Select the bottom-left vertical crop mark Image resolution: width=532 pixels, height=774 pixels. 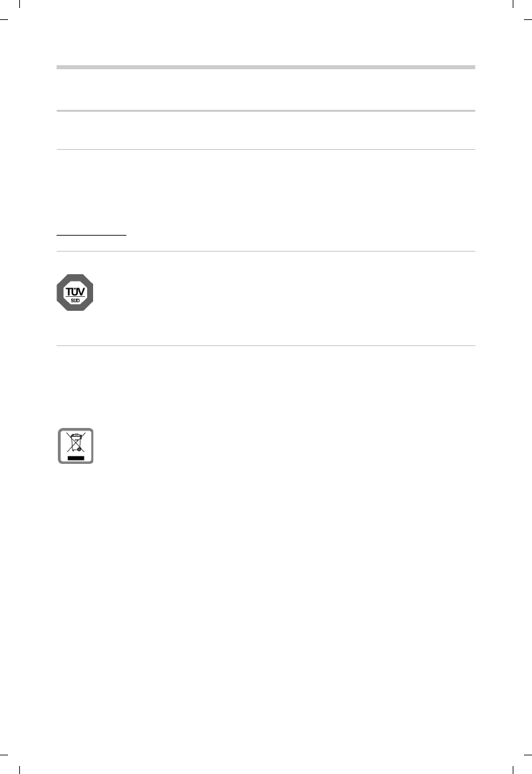[x=19, y=769]
